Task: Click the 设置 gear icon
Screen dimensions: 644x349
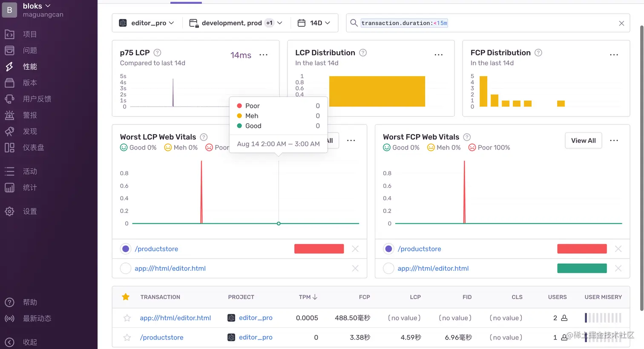Action: click(x=9, y=211)
